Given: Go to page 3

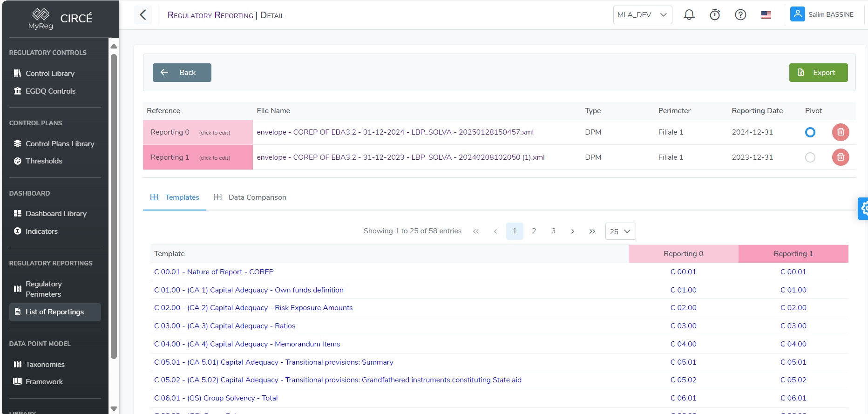Looking at the screenshot, I should [x=553, y=231].
